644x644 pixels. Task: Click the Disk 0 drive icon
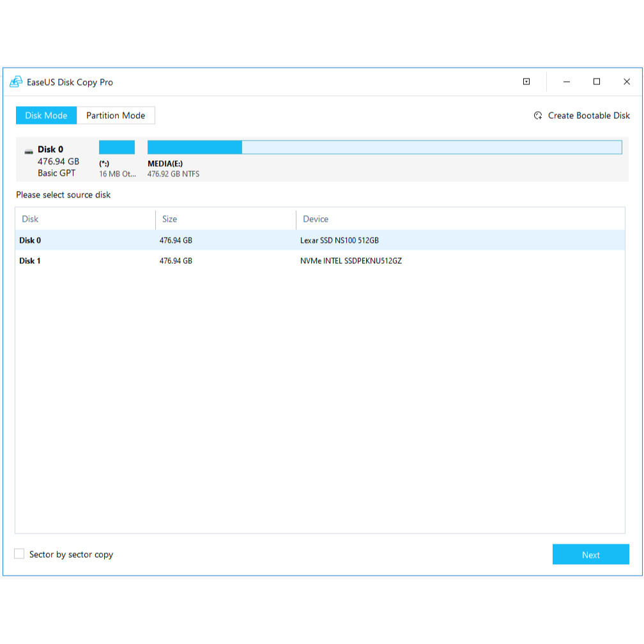(x=28, y=152)
